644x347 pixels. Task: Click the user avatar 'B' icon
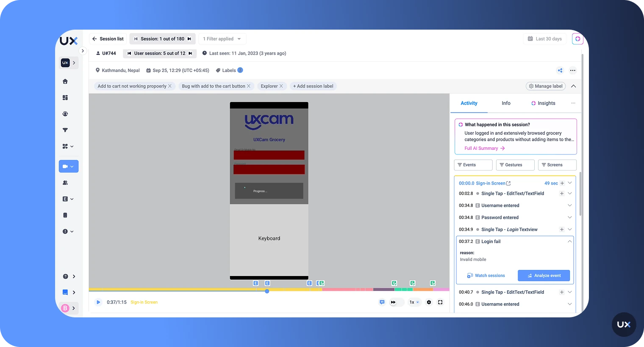coord(65,308)
